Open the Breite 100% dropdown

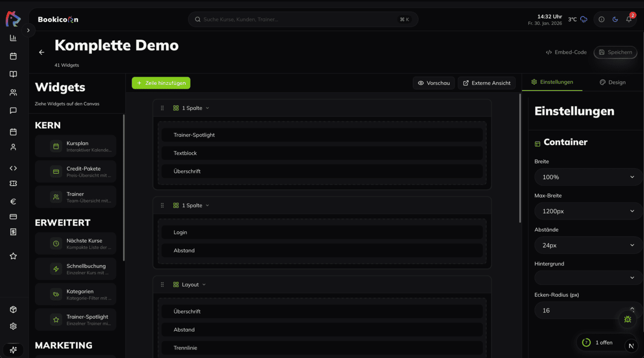[588, 177]
